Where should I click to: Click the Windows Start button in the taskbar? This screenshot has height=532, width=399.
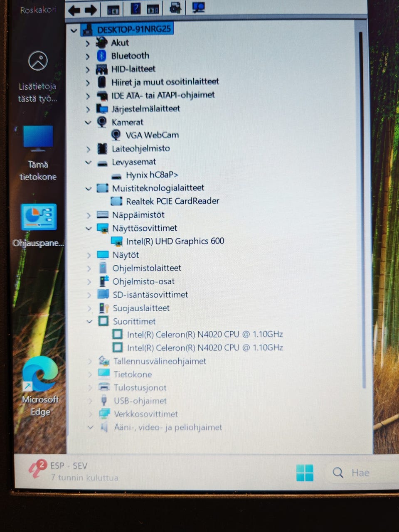point(305,473)
